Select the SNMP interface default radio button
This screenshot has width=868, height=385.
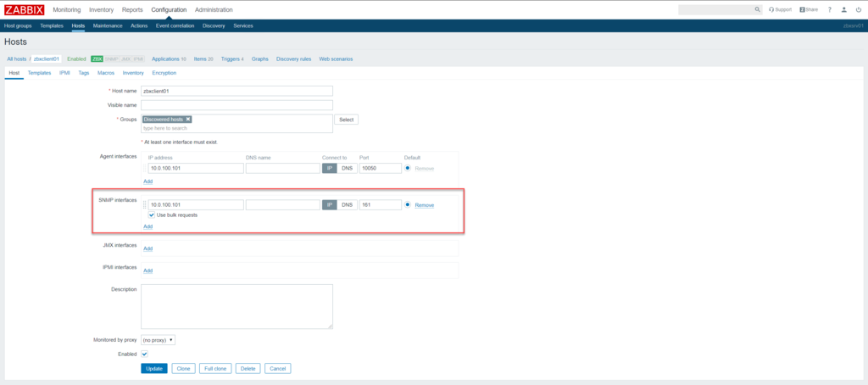pyautogui.click(x=408, y=204)
